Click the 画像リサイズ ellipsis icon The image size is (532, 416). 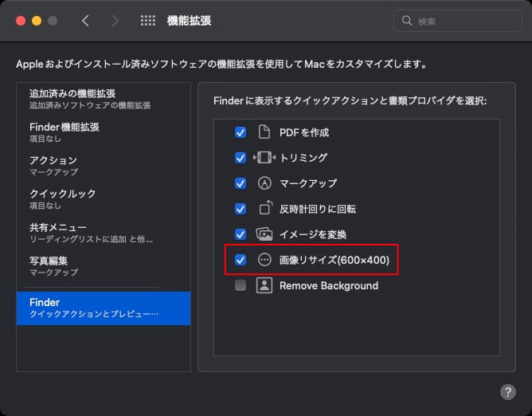[x=265, y=260]
